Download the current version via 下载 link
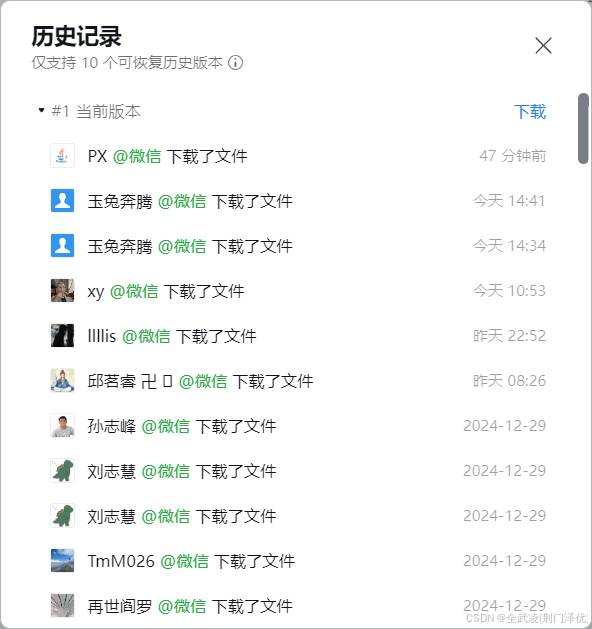The image size is (592, 629). [x=530, y=112]
